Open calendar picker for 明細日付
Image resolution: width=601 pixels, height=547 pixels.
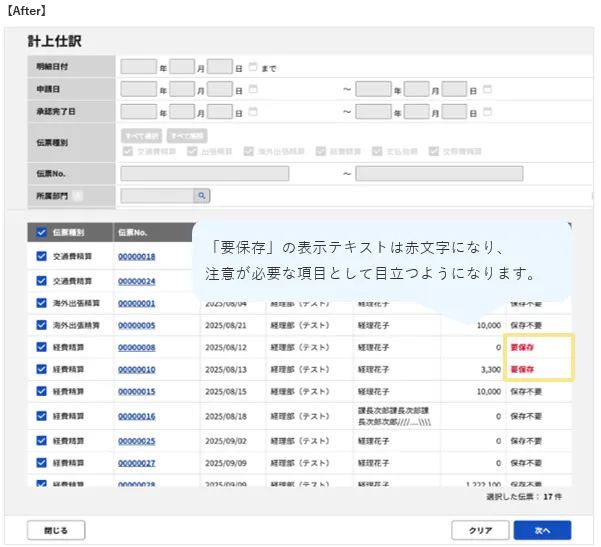(x=253, y=67)
